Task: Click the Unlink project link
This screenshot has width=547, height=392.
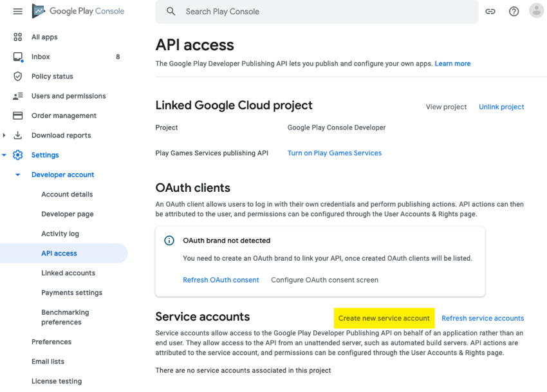Action: pyautogui.click(x=501, y=107)
